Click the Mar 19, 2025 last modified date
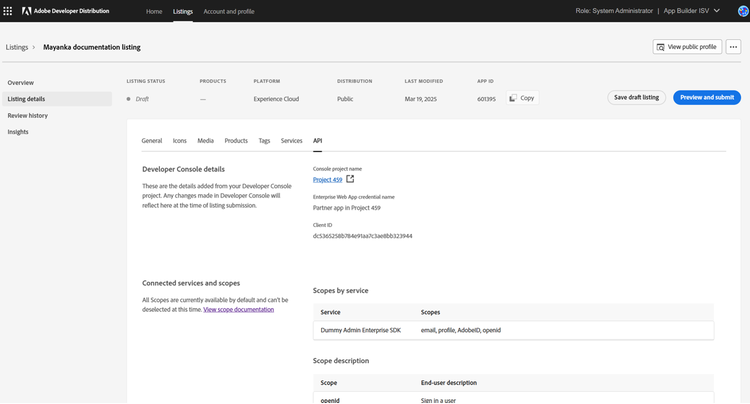This screenshot has height=404, width=750. [420, 99]
